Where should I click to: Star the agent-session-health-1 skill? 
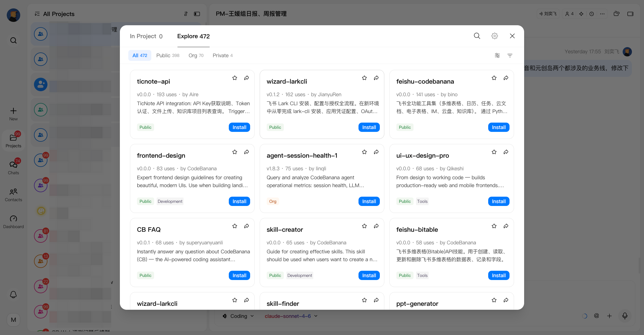(x=364, y=152)
